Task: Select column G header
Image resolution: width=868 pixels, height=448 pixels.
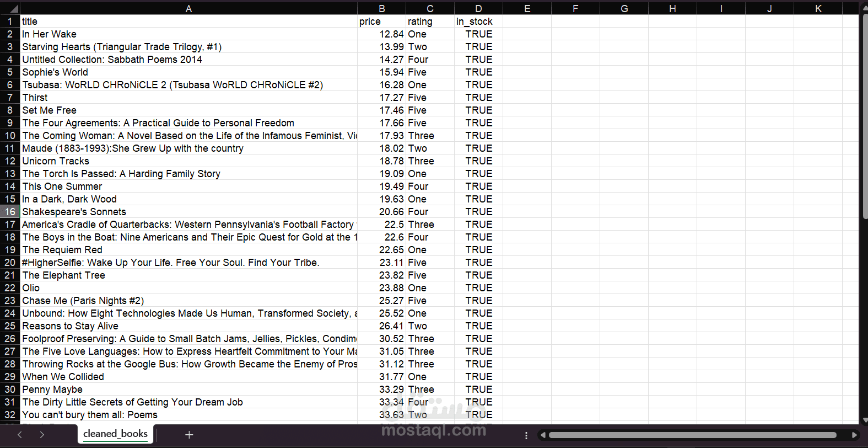Action: click(x=624, y=8)
